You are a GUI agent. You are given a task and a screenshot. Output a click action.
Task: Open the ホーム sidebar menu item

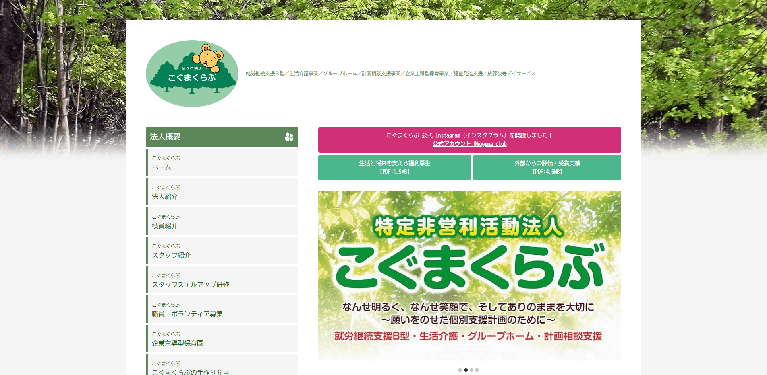pyautogui.click(x=222, y=163)
